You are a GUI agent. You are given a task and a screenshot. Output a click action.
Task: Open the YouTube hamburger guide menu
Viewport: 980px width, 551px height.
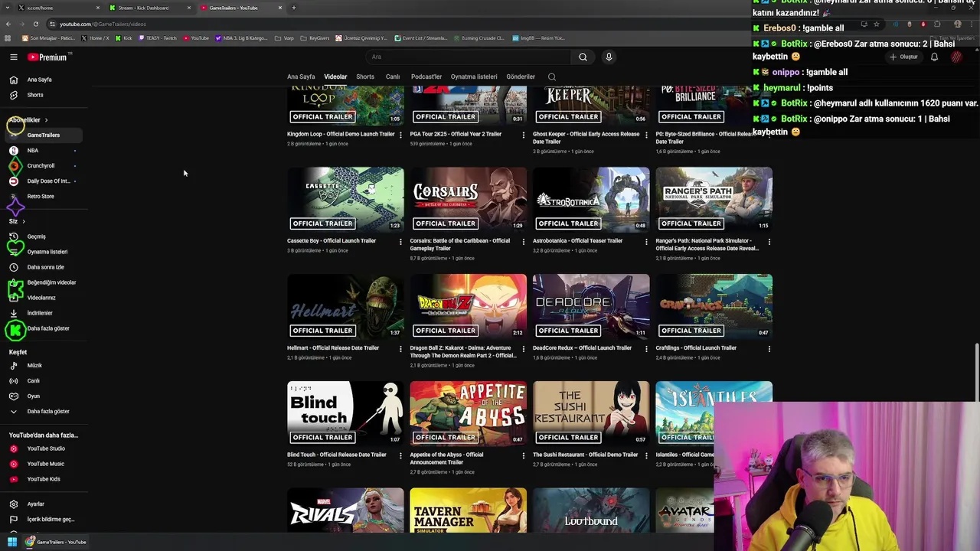13,57
